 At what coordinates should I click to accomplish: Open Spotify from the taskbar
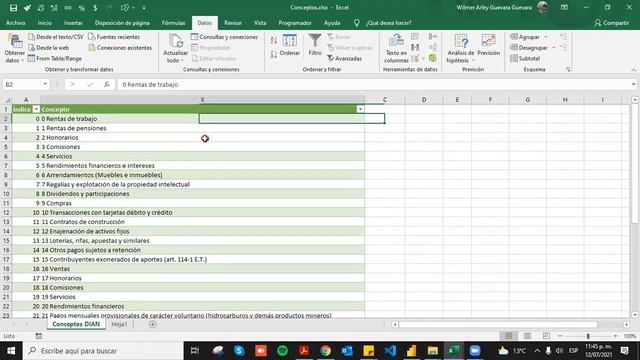tap(282, 351)
